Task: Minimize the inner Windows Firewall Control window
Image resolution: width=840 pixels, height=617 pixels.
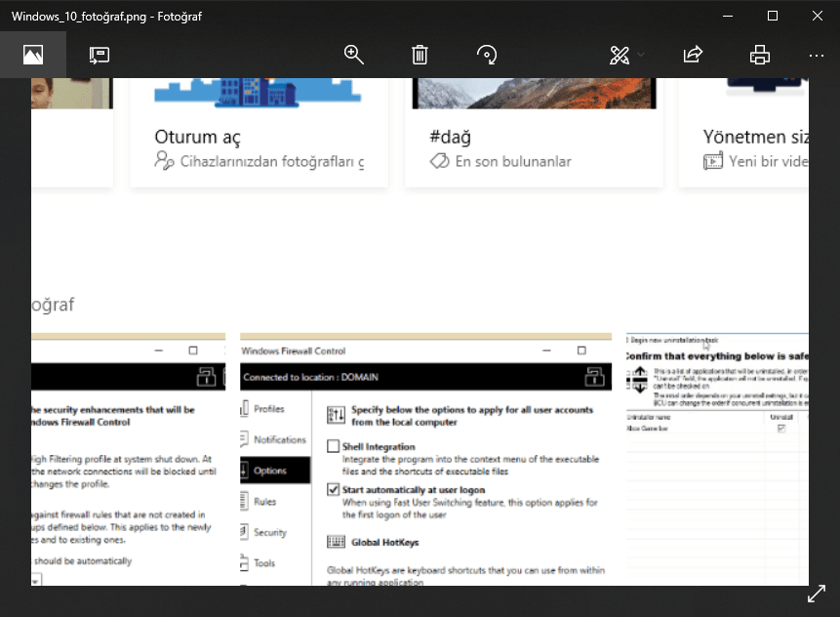Action: 546,350
